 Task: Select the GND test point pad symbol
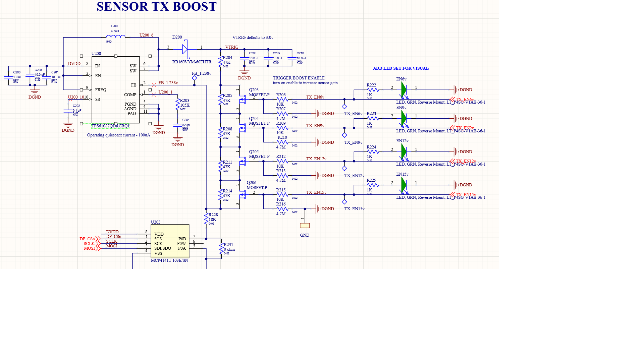305,226
